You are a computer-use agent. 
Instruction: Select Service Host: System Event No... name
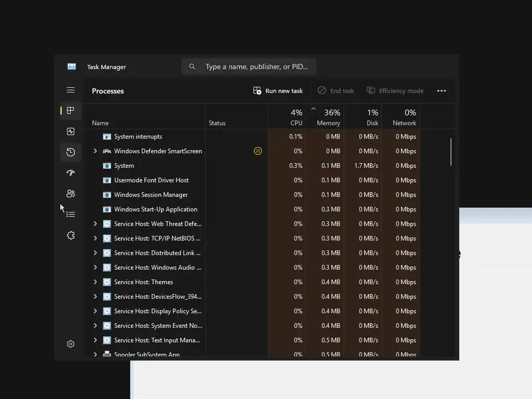tap(158, 326)
